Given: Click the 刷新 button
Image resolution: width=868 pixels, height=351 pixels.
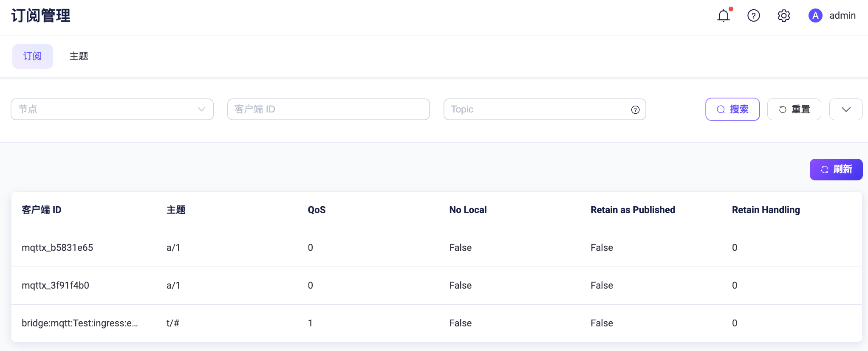Looking at the screenshot, I should click(x=836, y=170).
